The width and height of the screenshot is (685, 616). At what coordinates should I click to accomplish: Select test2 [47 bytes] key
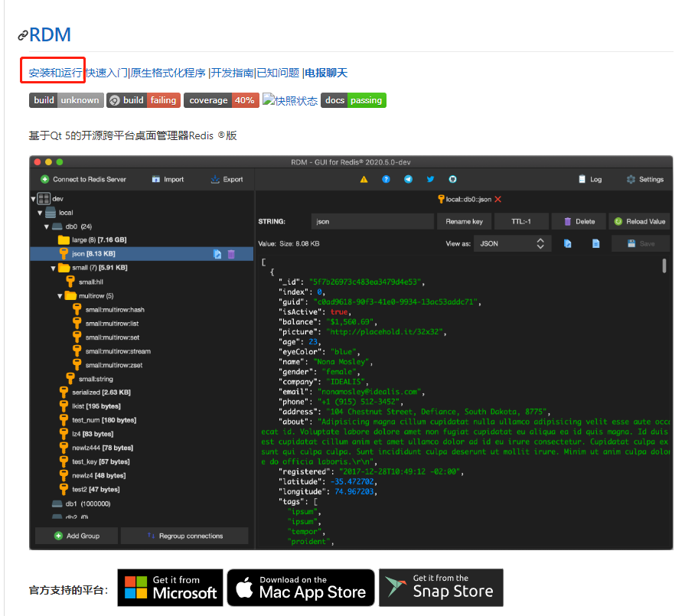tap(90, 489)
